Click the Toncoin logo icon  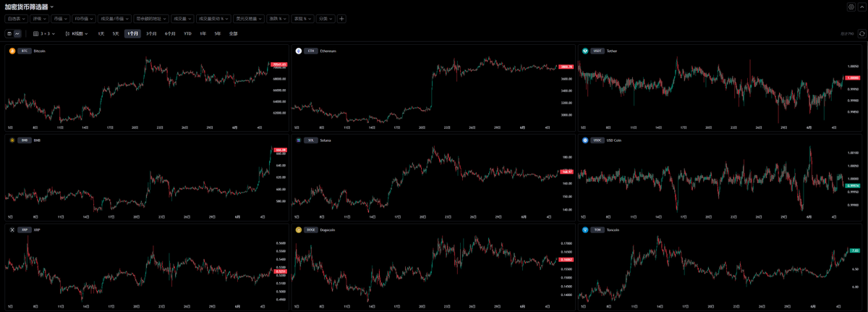585,229
